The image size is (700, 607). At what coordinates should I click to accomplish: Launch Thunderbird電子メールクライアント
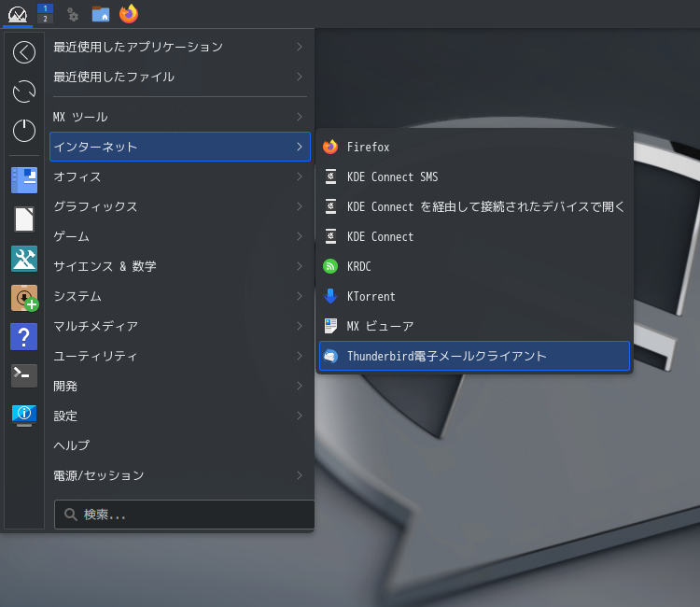pyautogui.click(x=474, y=356)
